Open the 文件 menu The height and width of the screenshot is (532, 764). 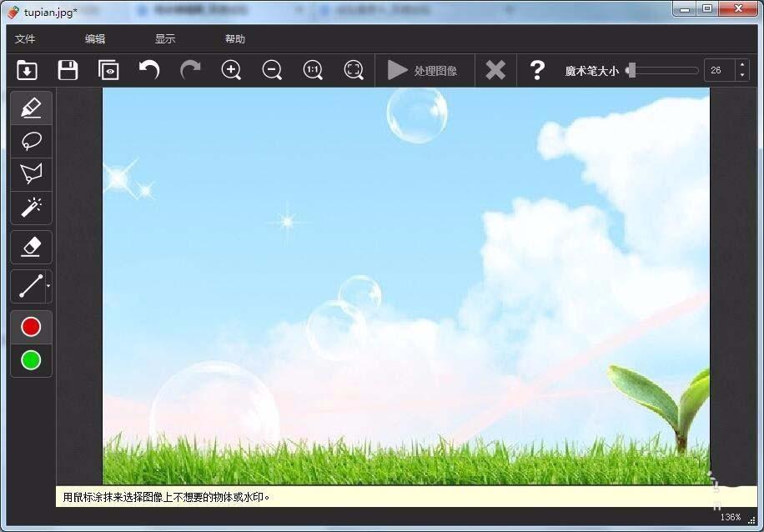[24, 38]
